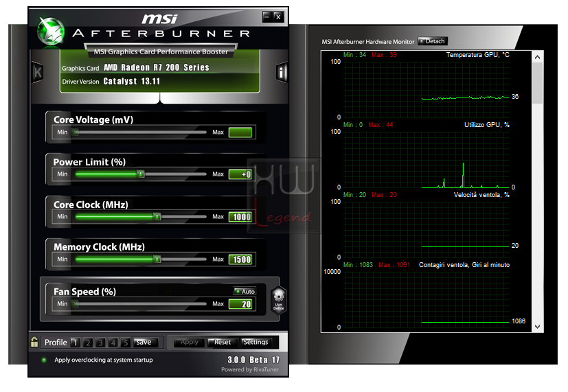Open the information i side button
Image resolution: width=568 pixels, height=392 pixels.
tap(282, 72)
